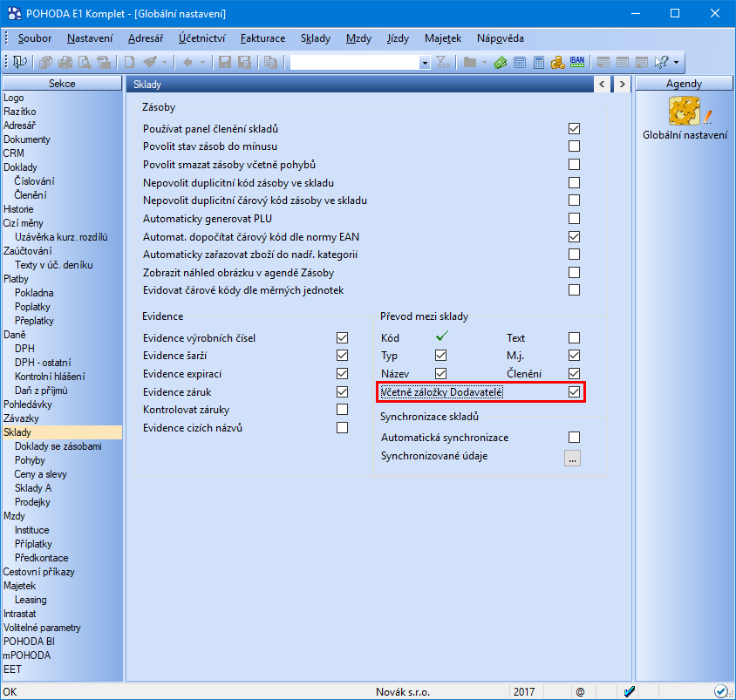Open the tall blue calculator icon
The image size is (736, 700).
tap(539, 62)
